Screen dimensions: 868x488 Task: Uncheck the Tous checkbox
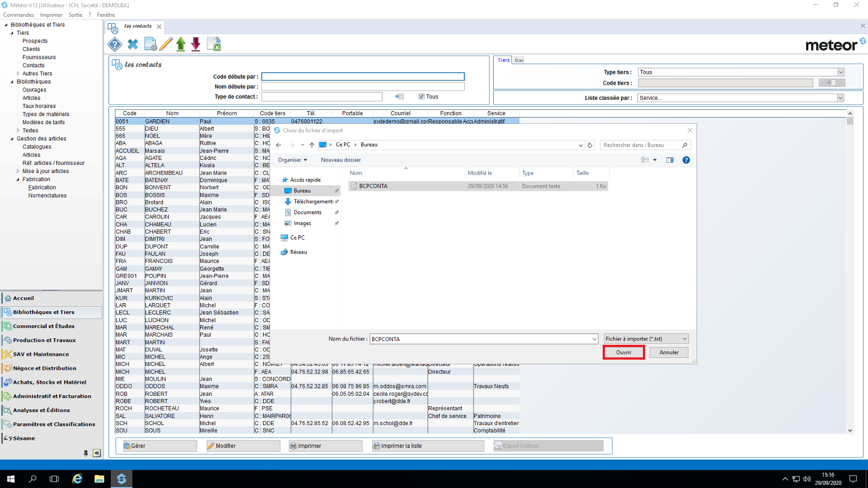point(422,97)
